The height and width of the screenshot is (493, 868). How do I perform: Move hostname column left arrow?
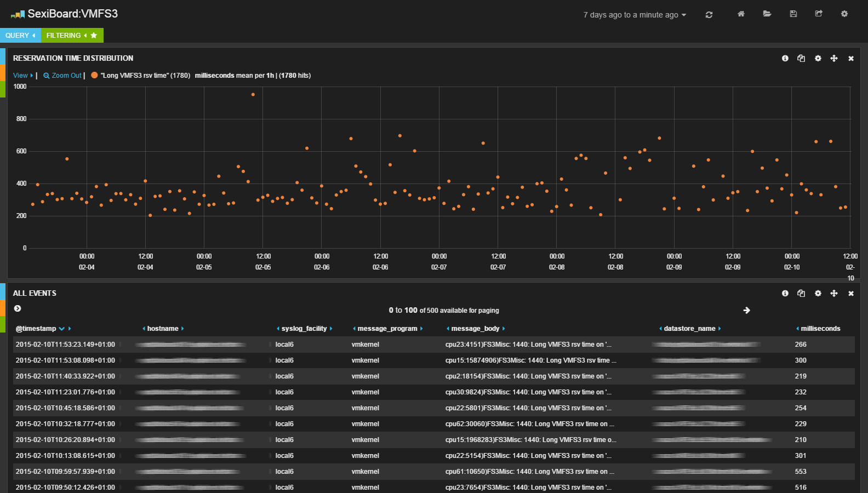(144, 329)
